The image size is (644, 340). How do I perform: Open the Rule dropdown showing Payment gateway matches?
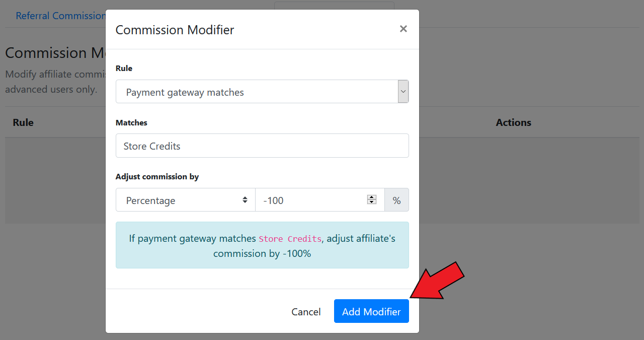tap(262, 92)
